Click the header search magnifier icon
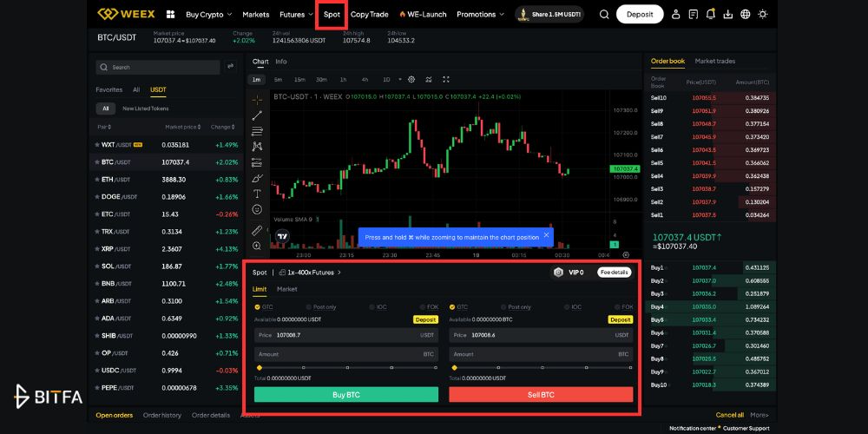The width and height of the screenshot is (868, 434). click(x=604, y=15)
